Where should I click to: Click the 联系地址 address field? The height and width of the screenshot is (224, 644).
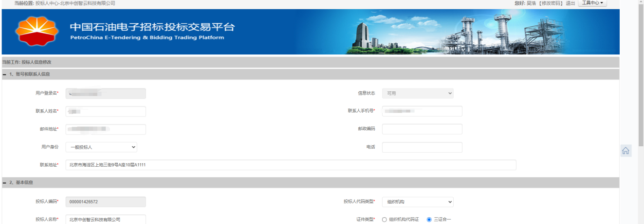291,165
